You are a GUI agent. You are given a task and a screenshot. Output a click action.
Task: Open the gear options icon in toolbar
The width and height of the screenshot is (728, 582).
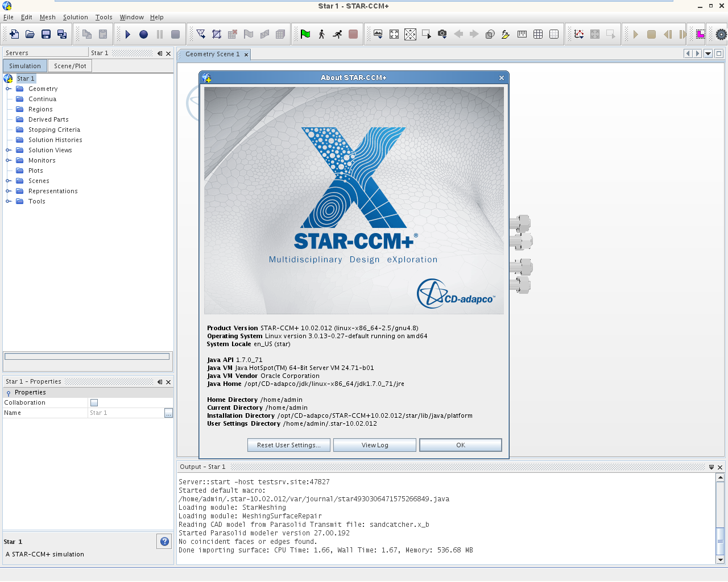[x=721, y=34]
